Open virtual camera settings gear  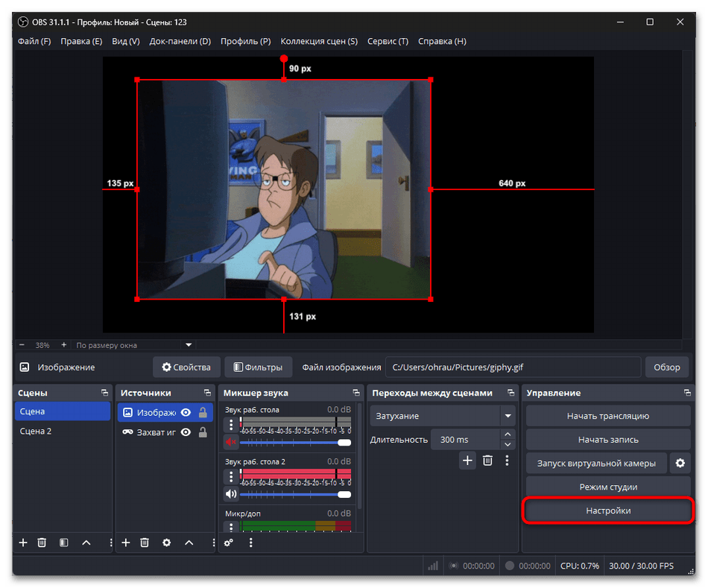click(x=680, y=463)
